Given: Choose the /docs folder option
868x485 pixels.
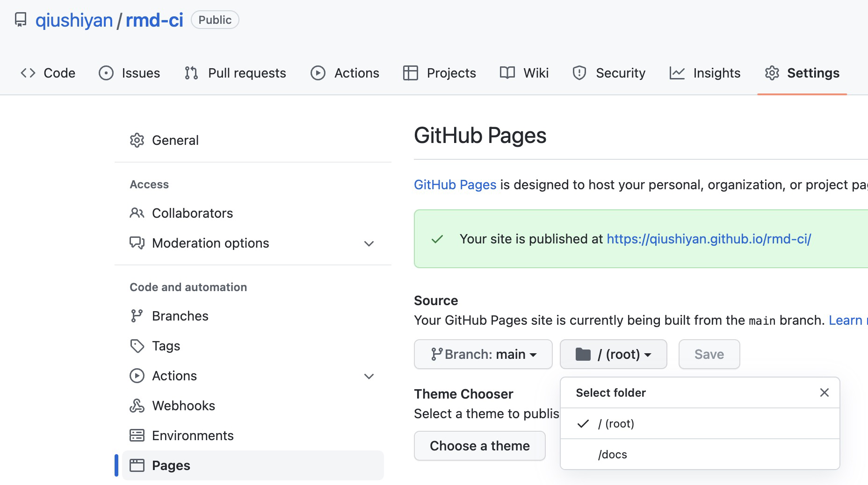Looking at the screenshot, I should [700, 455].
